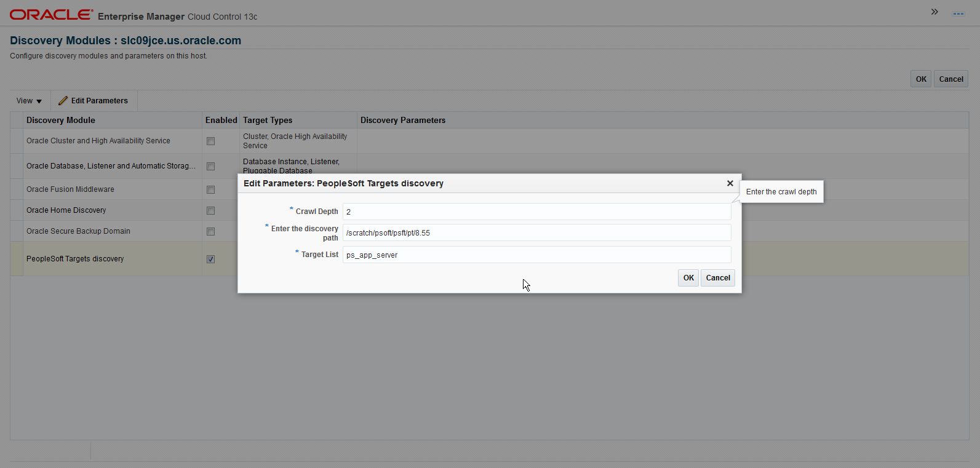Click page-level OK button at top right
This screenshot has height=468, width=980.
(x=921, y=79)
